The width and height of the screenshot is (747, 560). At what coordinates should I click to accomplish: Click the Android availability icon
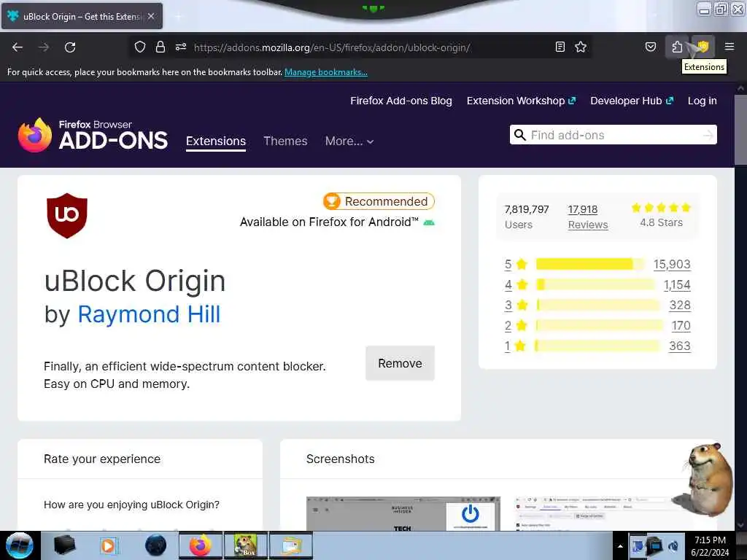pos(429,222)
